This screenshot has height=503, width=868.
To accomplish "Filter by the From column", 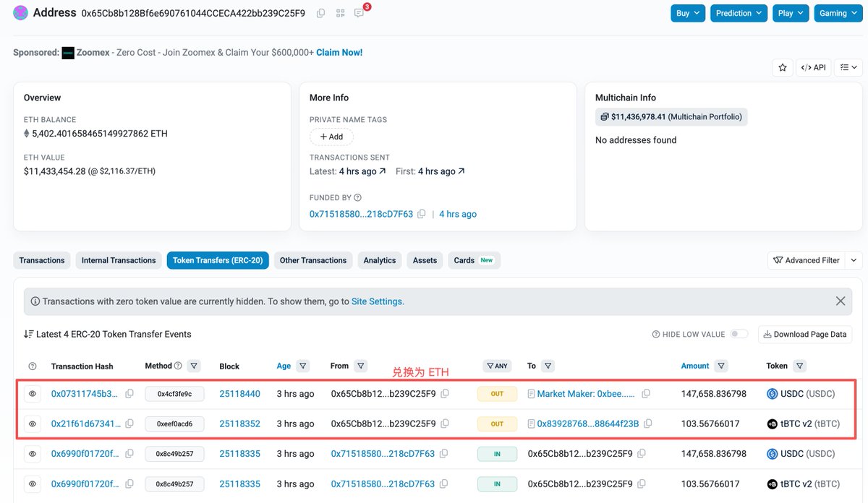I will [x=361, y=366].
